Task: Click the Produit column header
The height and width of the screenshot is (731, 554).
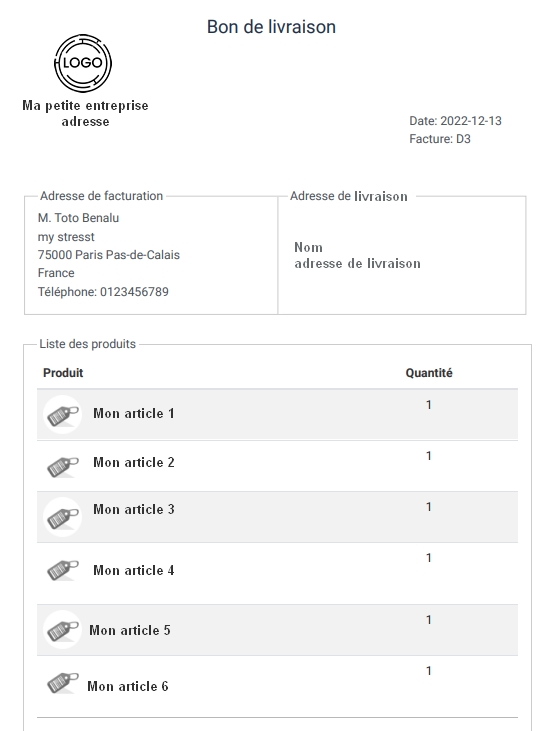Action: (x=63, y=373)
